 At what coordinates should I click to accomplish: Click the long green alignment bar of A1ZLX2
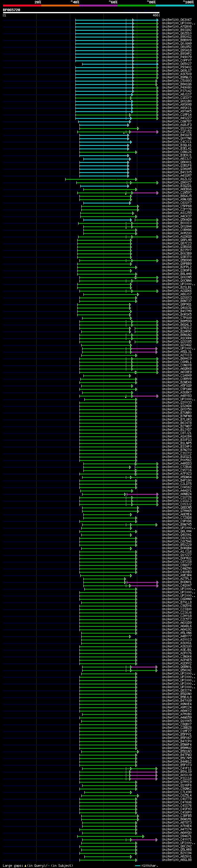coord(101,179)
